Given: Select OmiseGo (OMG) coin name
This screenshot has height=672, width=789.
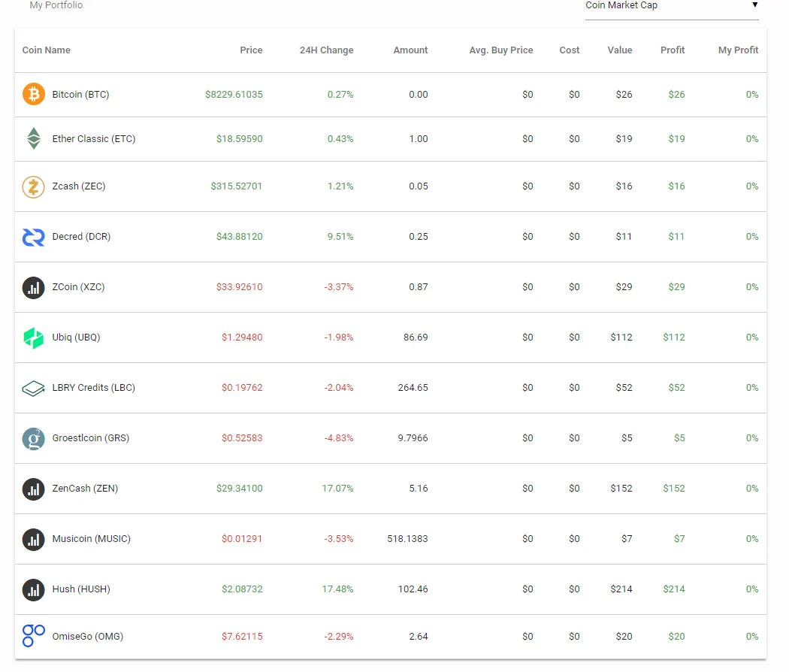Looking at the screenshot, I should 88,636.
